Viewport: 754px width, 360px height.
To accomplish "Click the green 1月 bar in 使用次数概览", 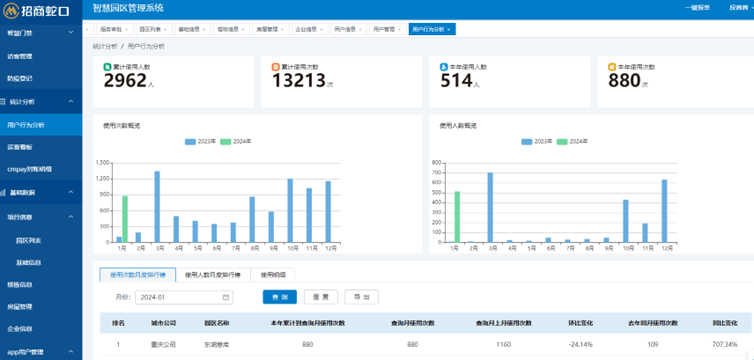I will tap(125, 219).
